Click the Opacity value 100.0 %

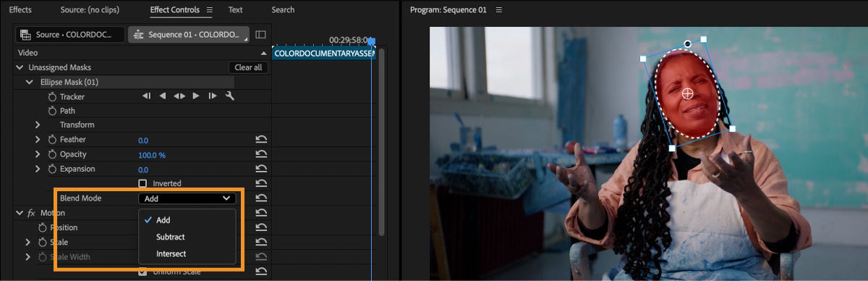click(152, 155)
